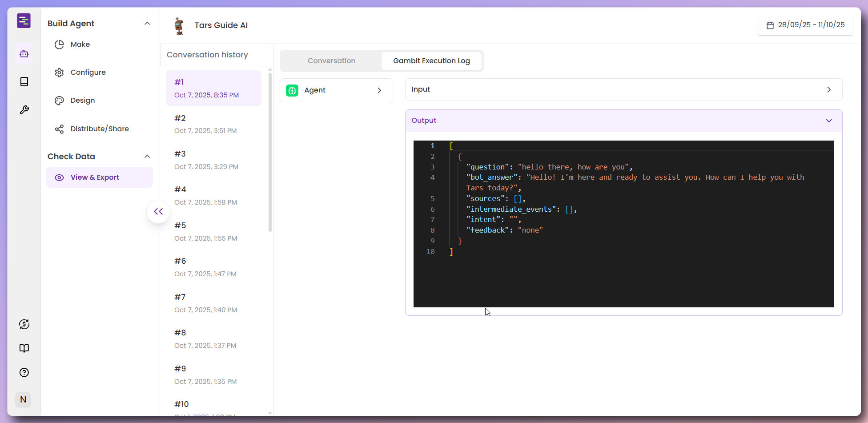Switch to the Conversation tab
This screenshot has height=423, width=868.
pyautogui.click(x=331, y=61)
